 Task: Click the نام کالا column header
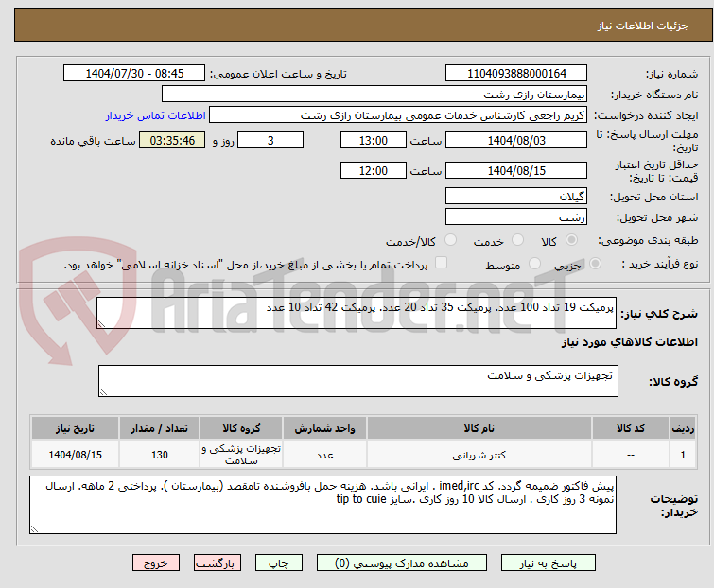point(479,428)
